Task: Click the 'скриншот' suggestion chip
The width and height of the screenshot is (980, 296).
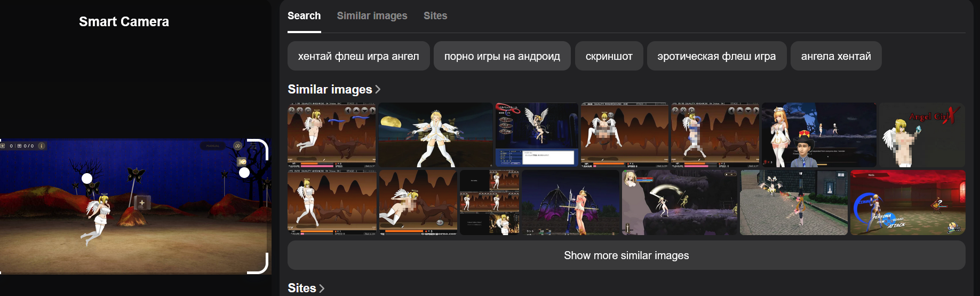Action: [x=609, y=56]
